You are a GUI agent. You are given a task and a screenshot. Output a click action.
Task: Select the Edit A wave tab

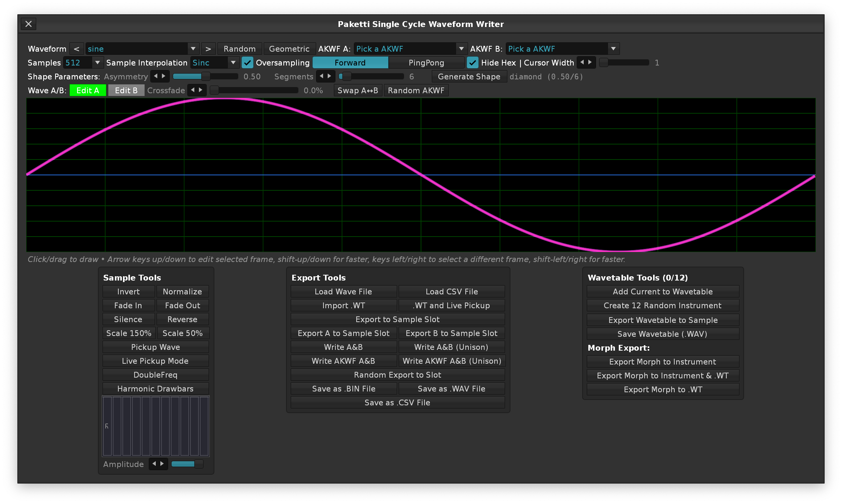[88, 90]
